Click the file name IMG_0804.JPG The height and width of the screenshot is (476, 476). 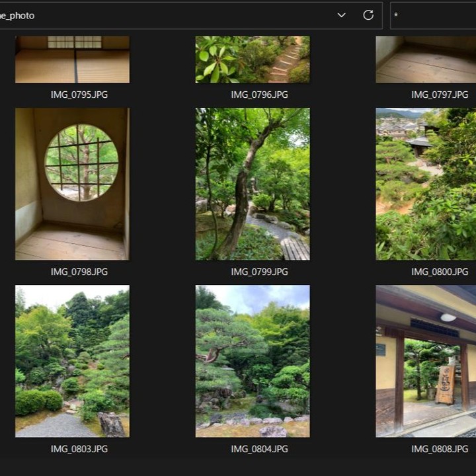pos(260,449)
